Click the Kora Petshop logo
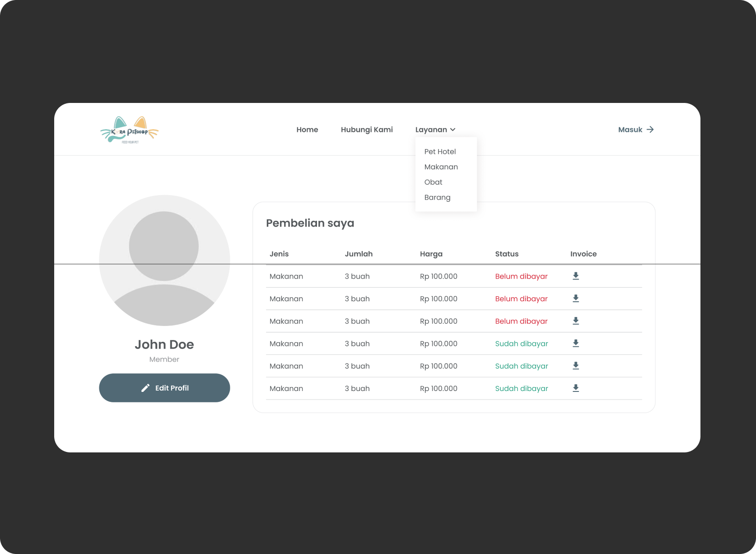This screenshot has height=554, width=756. pos(129,130)
